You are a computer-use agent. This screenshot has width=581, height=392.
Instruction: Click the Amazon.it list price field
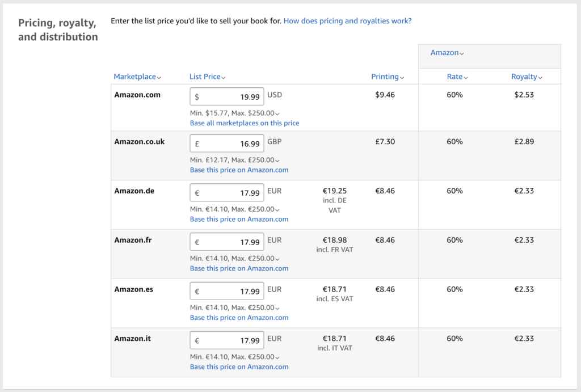tap(227, 340)
